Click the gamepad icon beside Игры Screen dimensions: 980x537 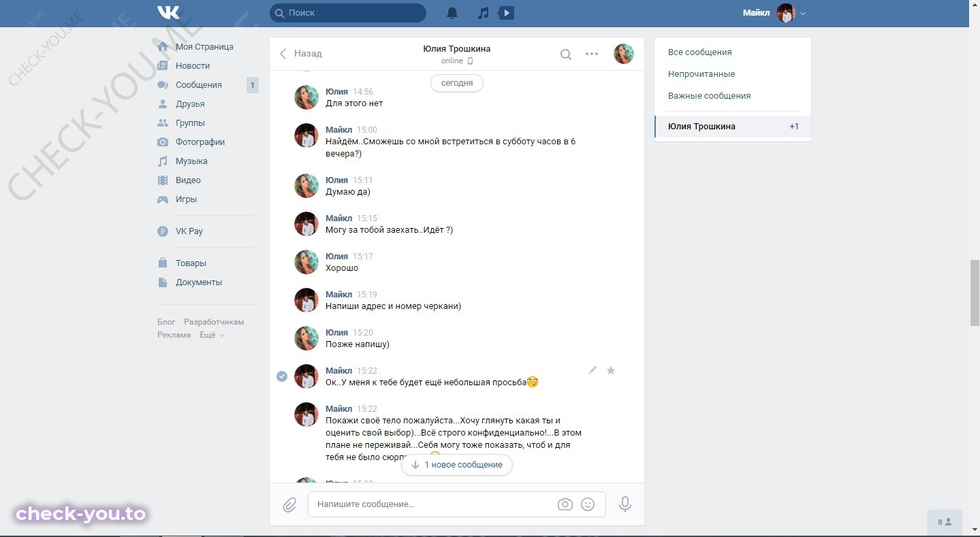pos(163,199)
